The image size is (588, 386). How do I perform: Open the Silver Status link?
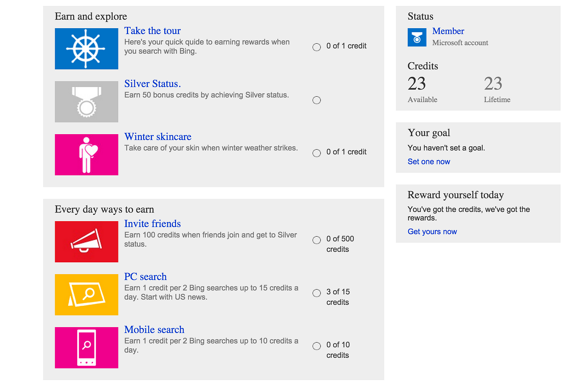pyautogui.click(x=152, y=84)
